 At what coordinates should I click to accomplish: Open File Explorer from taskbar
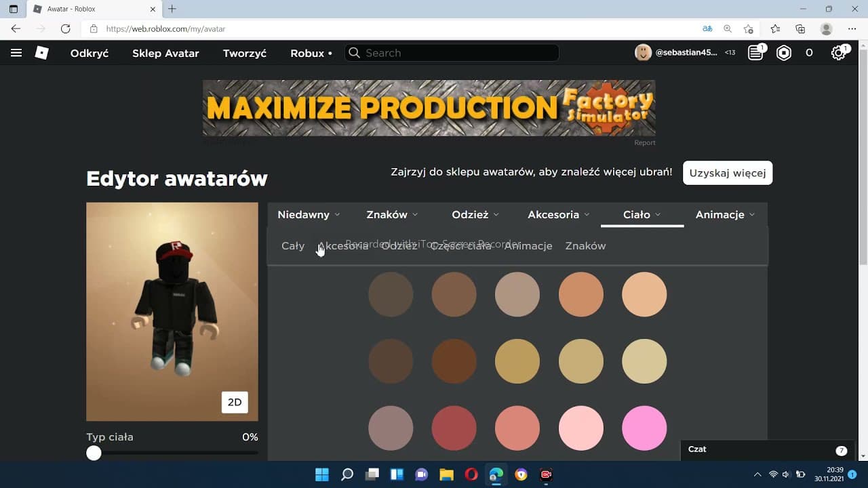tap(446, 474)
